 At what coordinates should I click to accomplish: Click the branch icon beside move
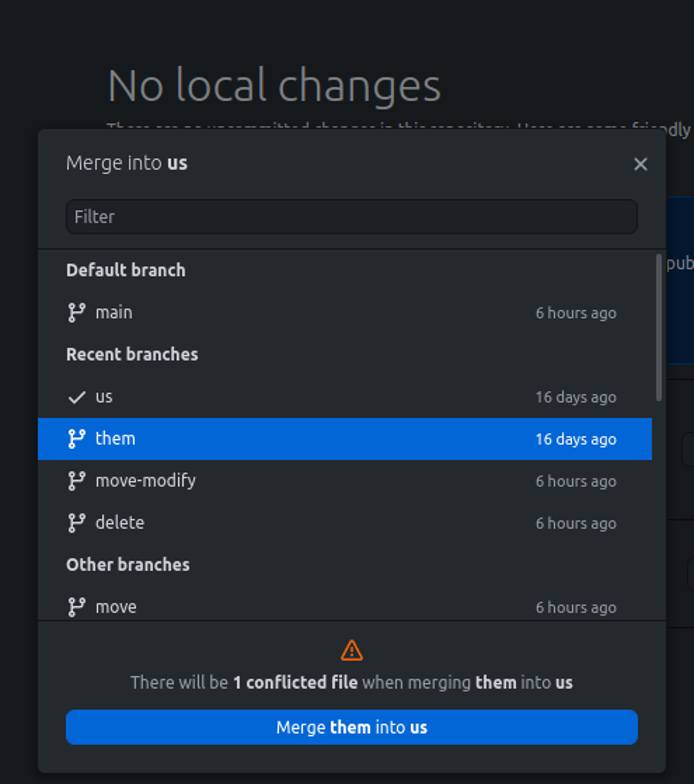76,607
